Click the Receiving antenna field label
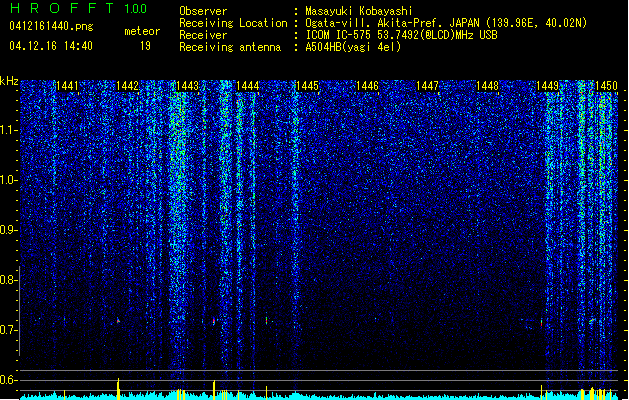The width and height of the screenshot is (629, 400). coord(230,47)
